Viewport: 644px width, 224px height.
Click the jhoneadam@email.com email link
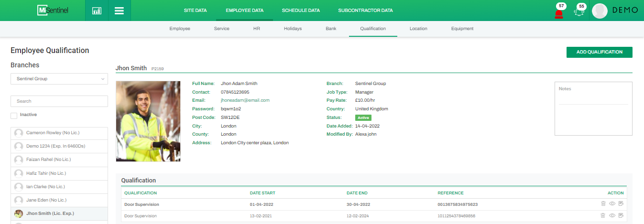[245, 100]
